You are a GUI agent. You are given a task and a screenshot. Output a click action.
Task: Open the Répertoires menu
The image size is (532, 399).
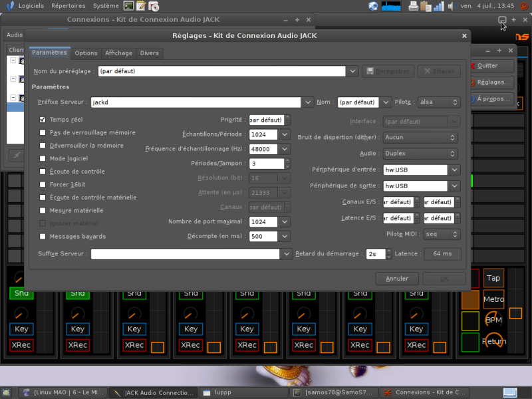(x=68, y=6)
